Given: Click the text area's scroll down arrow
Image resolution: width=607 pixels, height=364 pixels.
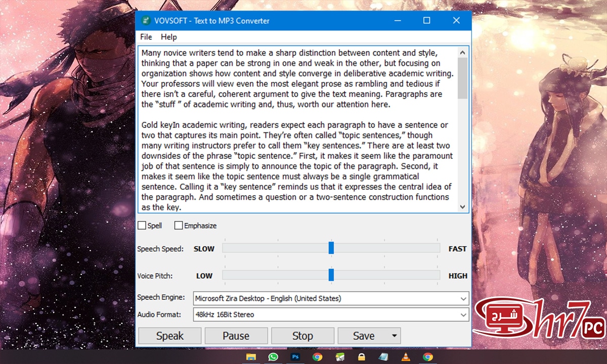Looking at the screenshot, I should click(x=462, y=207).
